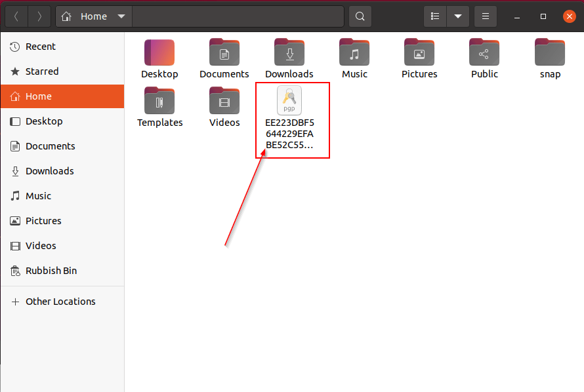
Task: Open the Public folder
Action: pyautogui.click(x=484, y=52)
